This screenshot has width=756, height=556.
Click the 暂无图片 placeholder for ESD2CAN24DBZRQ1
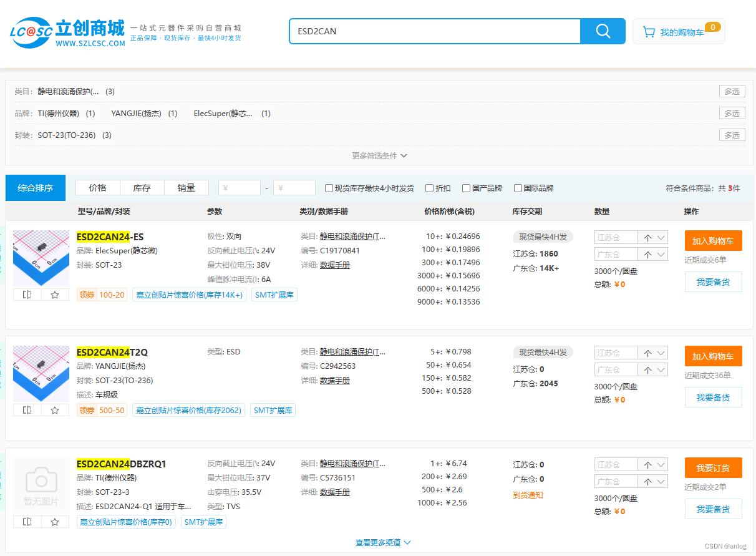coord(41,485)
